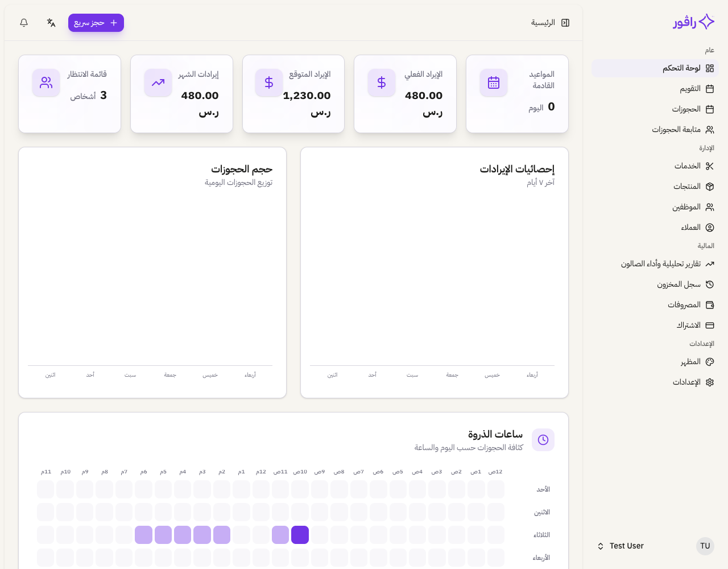Click the notifications bell icon
Viewport: 728px width, 569px height.
[x=24, y=23]
